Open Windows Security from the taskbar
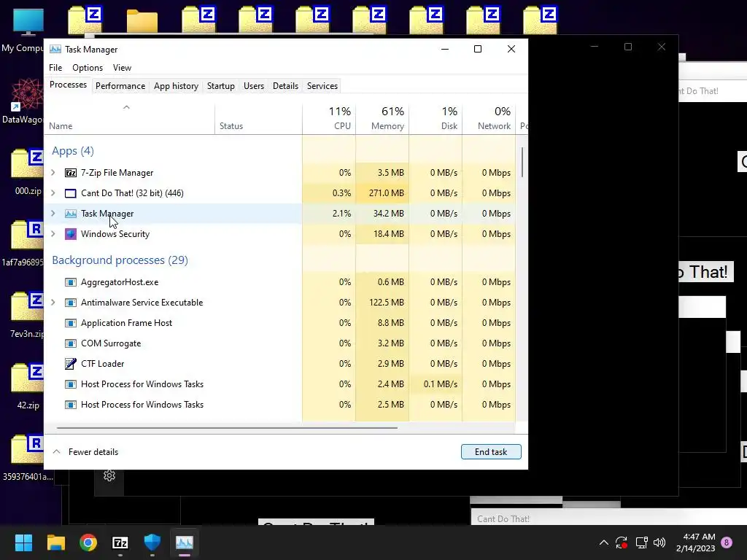This screenshot has height=560, width=747. tap(152, 542)
